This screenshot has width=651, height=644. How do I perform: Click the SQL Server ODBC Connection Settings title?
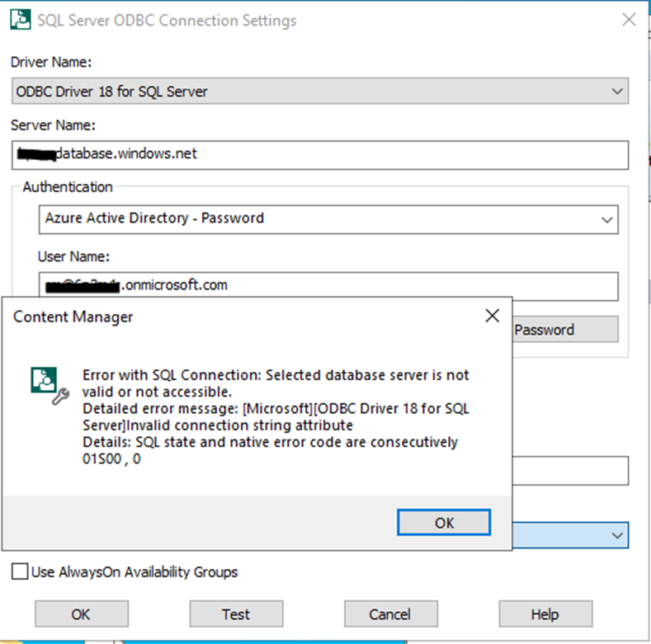pos(167,21)
